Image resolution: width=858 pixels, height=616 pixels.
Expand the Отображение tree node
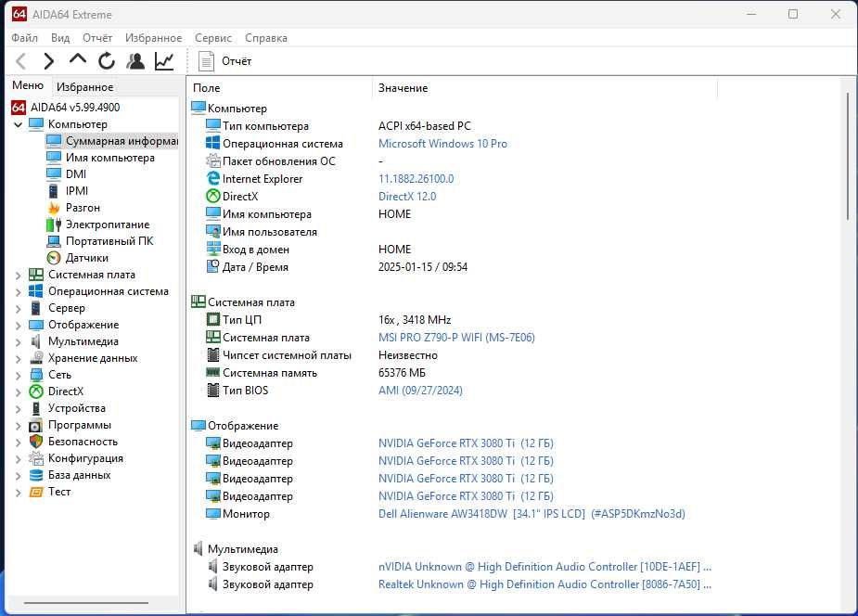click(18, 326)
